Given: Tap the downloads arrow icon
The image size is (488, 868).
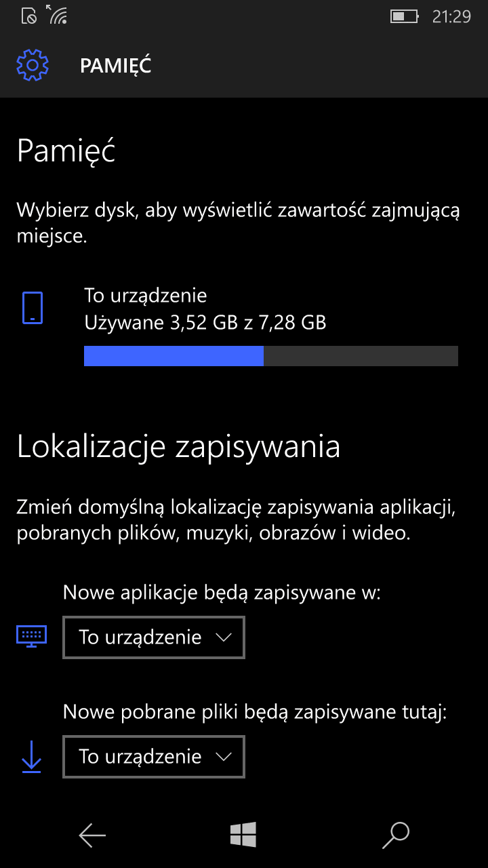Looking at the screenshot, I should pyautogui.click(x=32, y=756).
